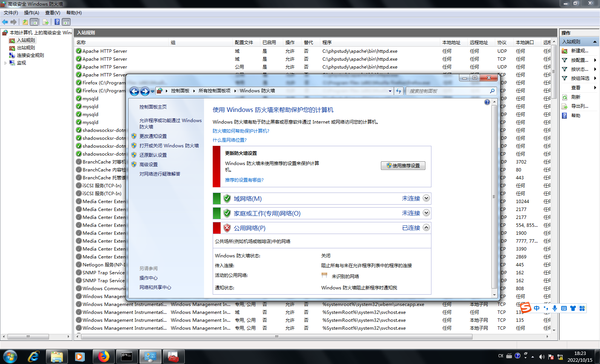The width and height of the screenshot is (600, 364).
Task: Click the 使用推荐设置 button
Action: coord(403,165)
